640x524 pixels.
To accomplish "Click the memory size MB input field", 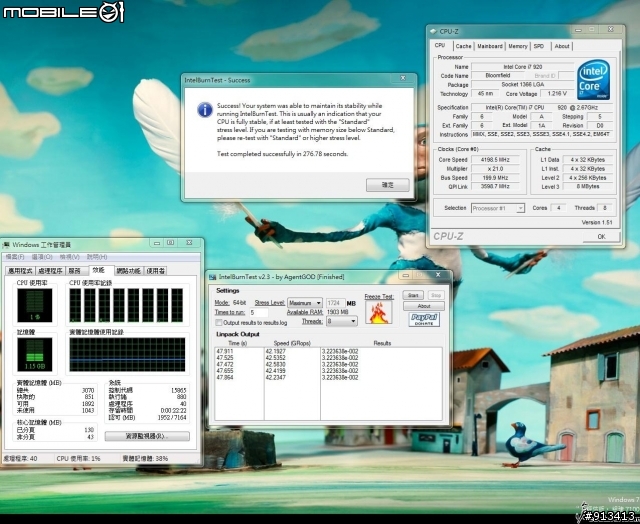I will click(335, 303).
